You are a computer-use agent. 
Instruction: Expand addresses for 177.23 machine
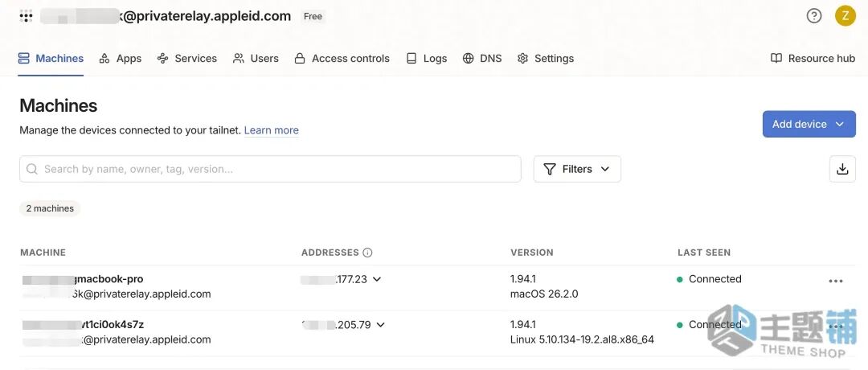(377, 279)
